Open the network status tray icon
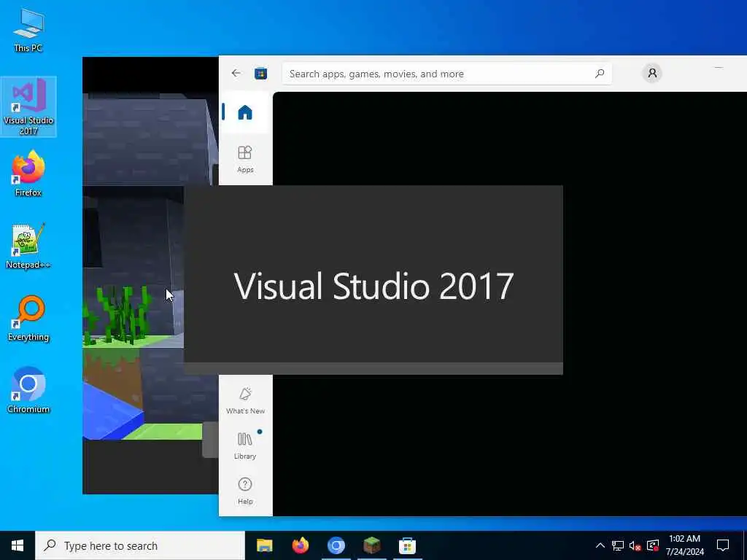747x560 pixels. pos(618,545)
